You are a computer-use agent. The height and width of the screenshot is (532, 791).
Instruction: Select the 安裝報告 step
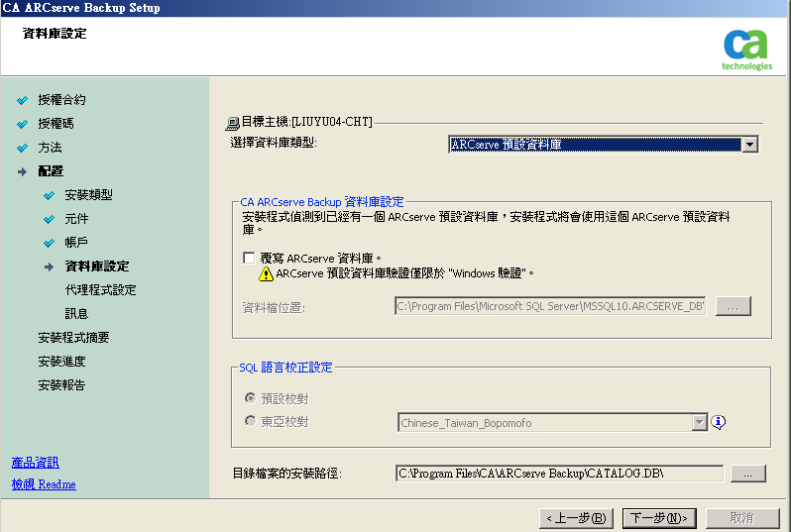61,385
